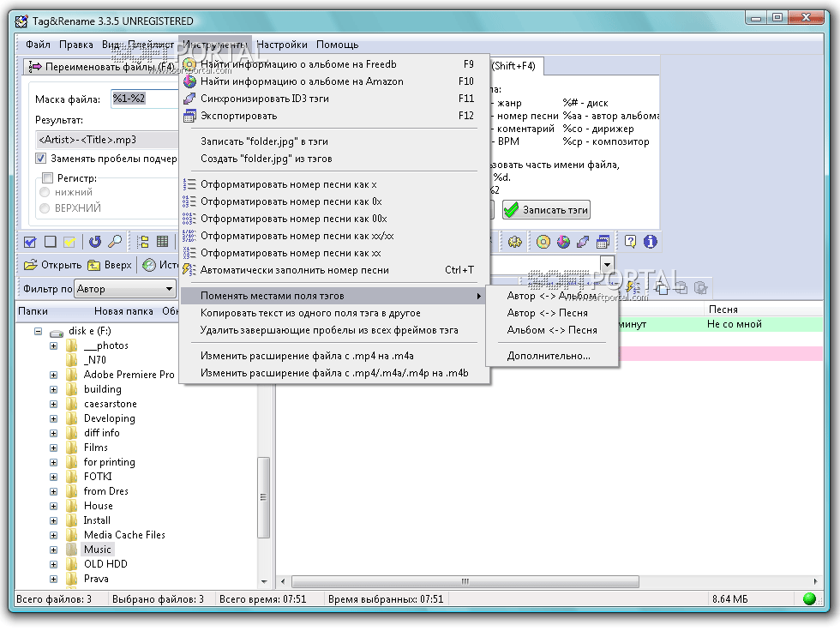Expand the Adobe Premiere Pro folder node

pyautogui.click(x=53, y=375)
